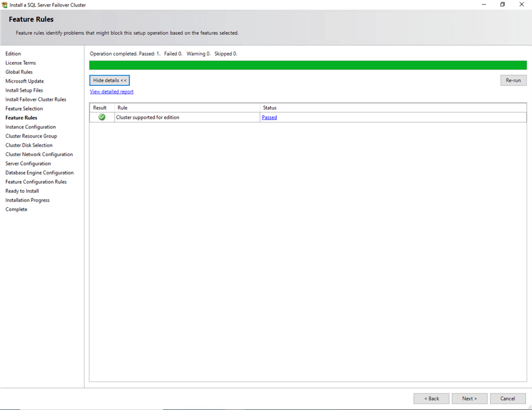Viewport: 532px width, 410px height.
Task: Open the View detailed report link
Action: click(x=112, y=92)
